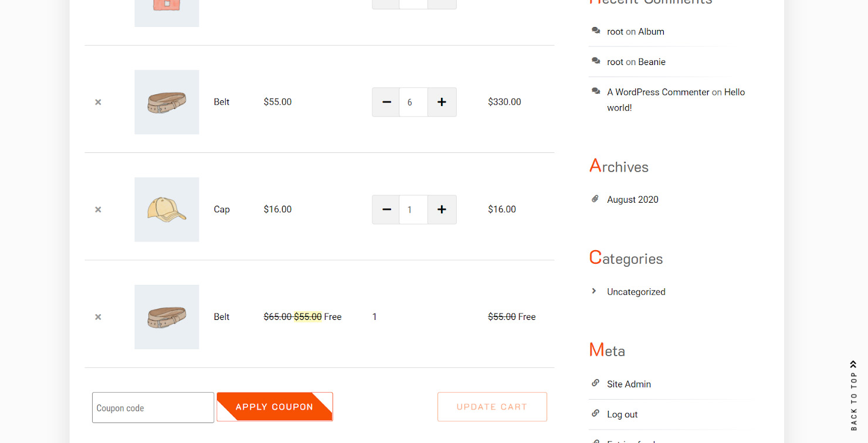This screenshot has height=443, width=868.
Task: Remove the 6-quantity Belt from cart
Action: tap(98, 102)
